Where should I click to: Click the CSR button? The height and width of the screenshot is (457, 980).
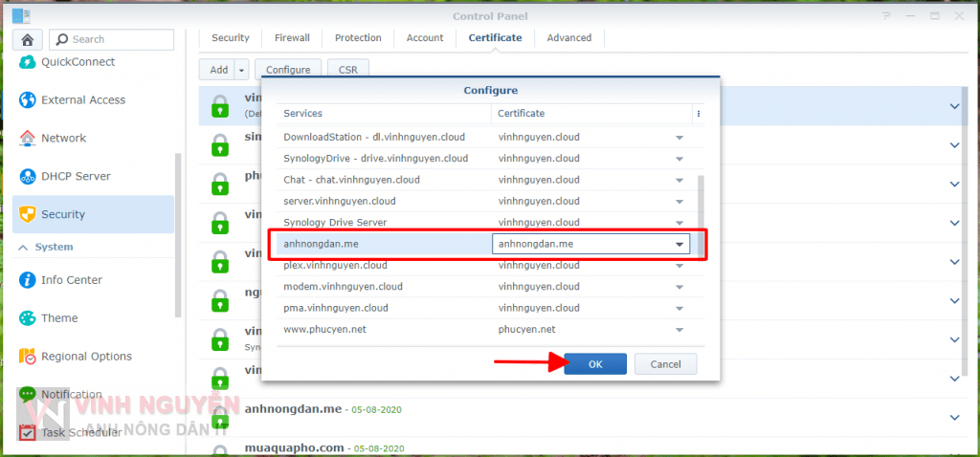point(347,70)
